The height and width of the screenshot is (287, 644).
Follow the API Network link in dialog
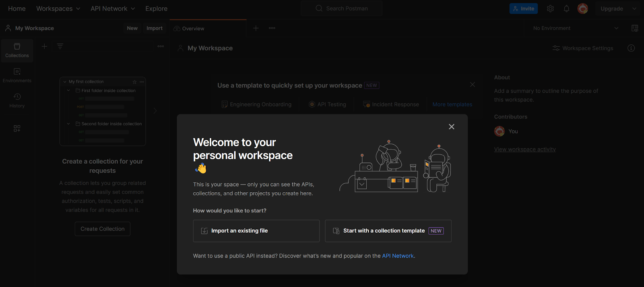(398, 256)
